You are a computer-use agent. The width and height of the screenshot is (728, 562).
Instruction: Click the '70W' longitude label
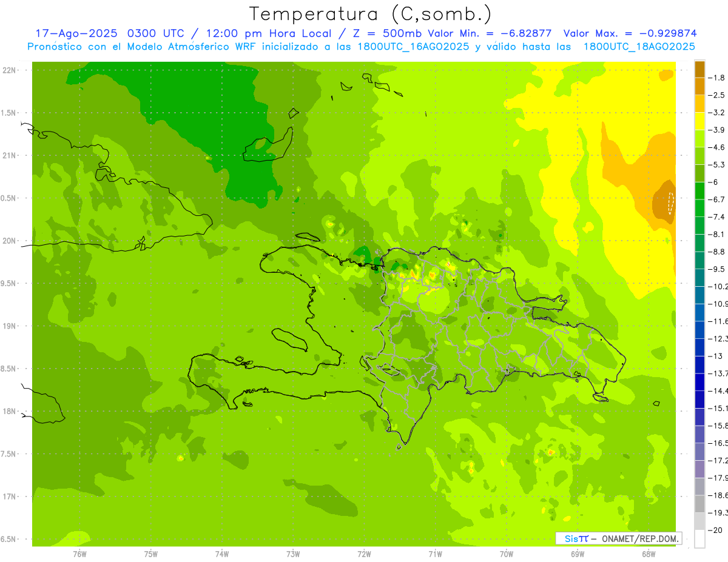(x=507, y=554)
